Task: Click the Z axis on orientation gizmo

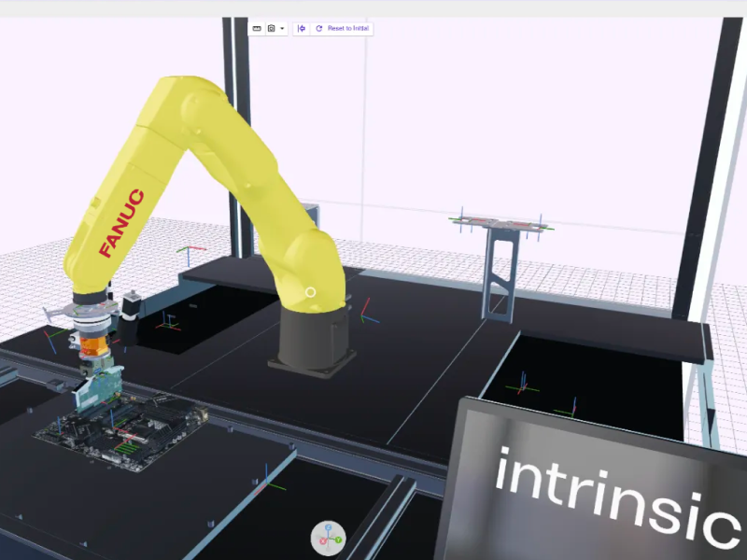Action: click(329, 527)
